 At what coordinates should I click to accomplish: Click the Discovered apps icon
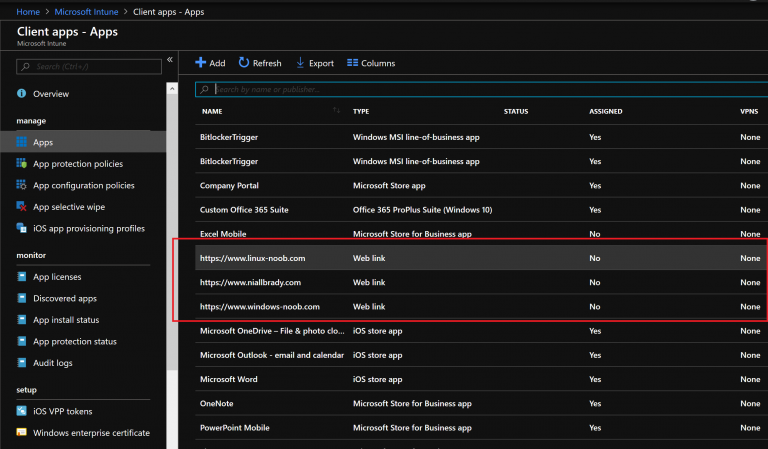(x=21, y=298)
